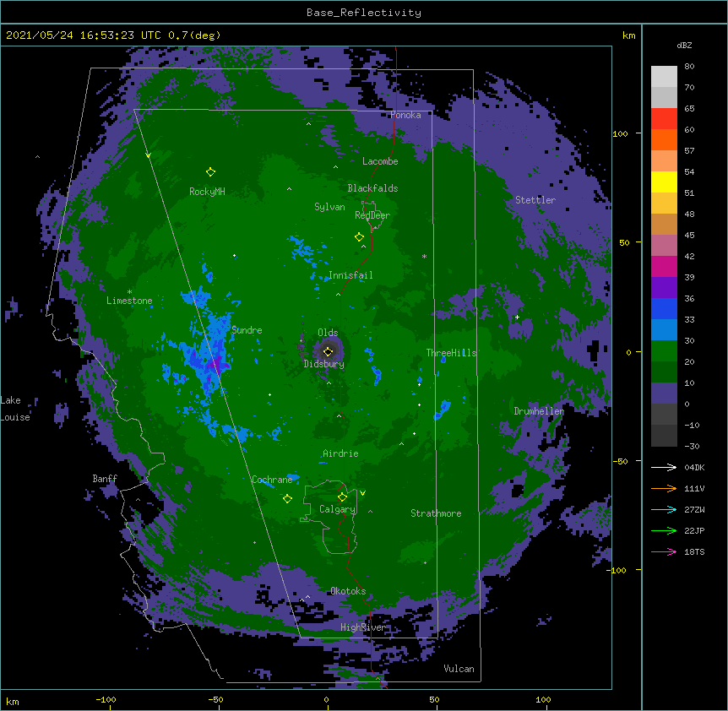Pick the dark orange swatch in dBZ legend

click(x=664, y=139)
